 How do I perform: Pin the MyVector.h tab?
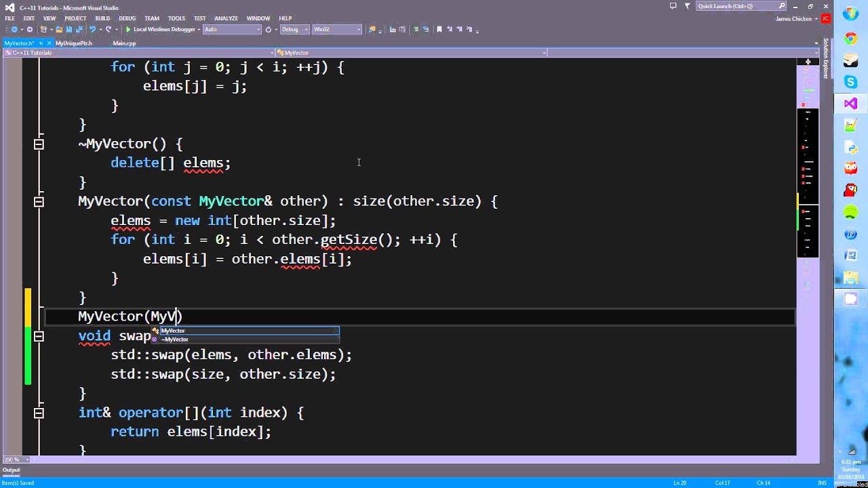point(41,43)
